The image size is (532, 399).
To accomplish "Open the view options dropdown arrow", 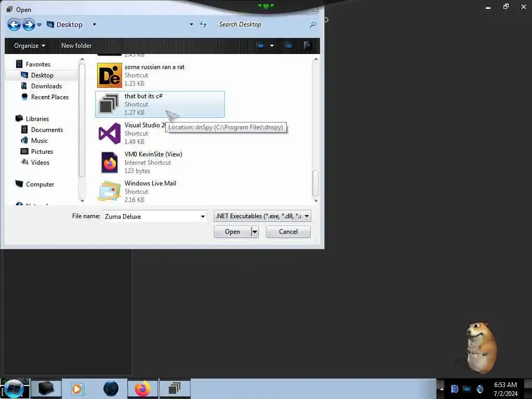I will pos(272,46).
